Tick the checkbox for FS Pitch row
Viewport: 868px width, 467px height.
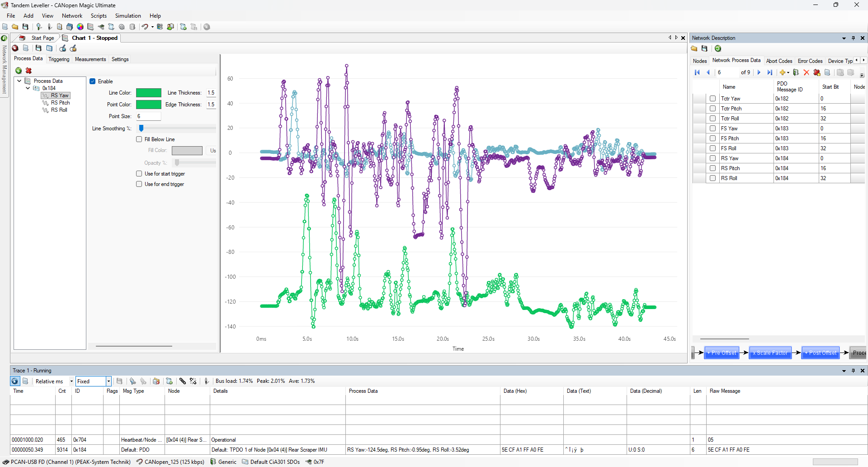[712, 138]
